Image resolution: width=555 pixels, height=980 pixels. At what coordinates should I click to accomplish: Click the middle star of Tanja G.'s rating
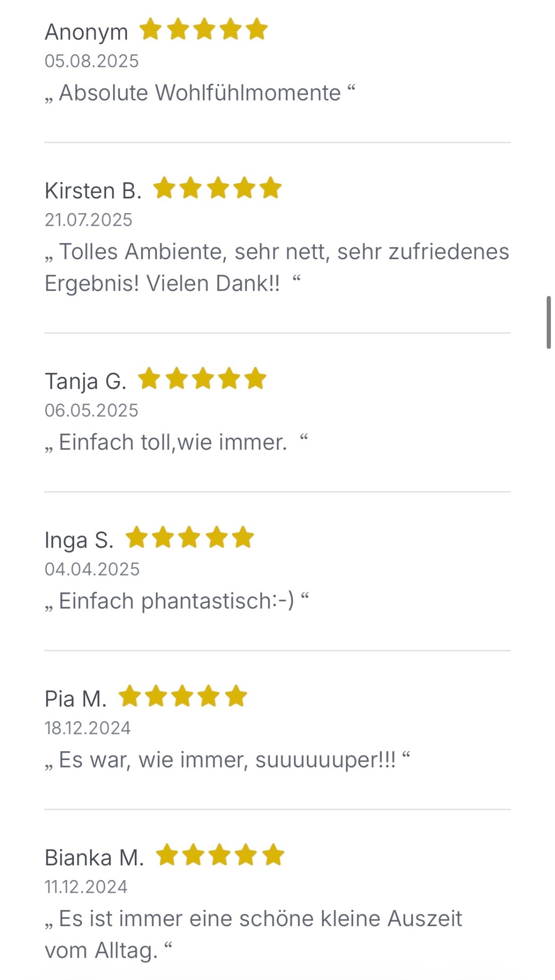point(202,379)
